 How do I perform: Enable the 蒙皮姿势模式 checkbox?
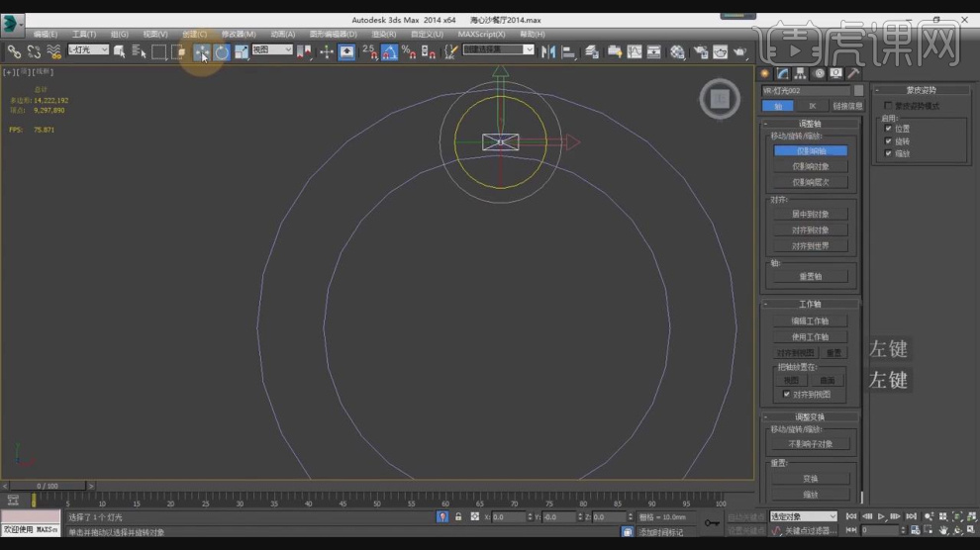tap(888, 106)
